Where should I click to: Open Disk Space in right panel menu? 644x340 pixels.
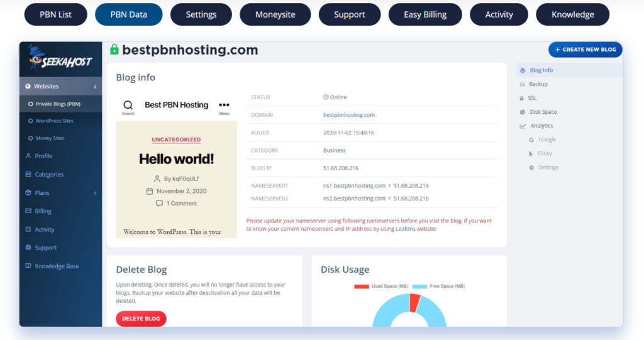pyautogui.click(x=543, y=112)
